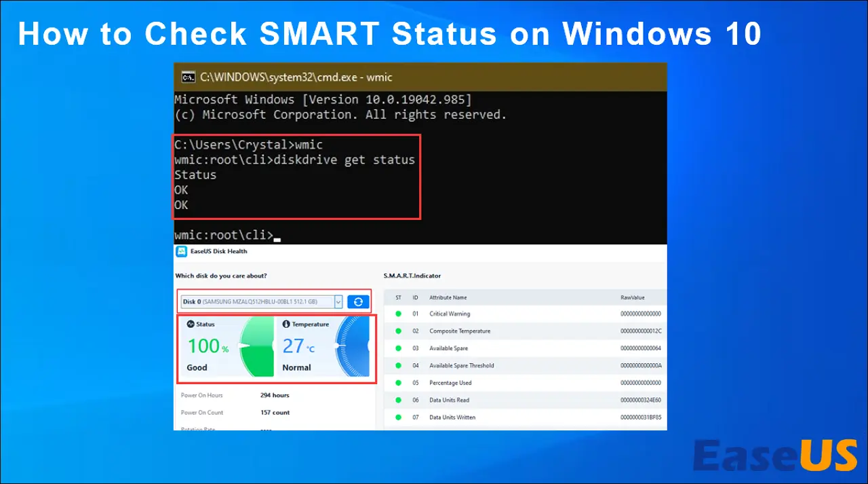
Task: Select the green status dot for Percentage Used
Action: point(398,383)
